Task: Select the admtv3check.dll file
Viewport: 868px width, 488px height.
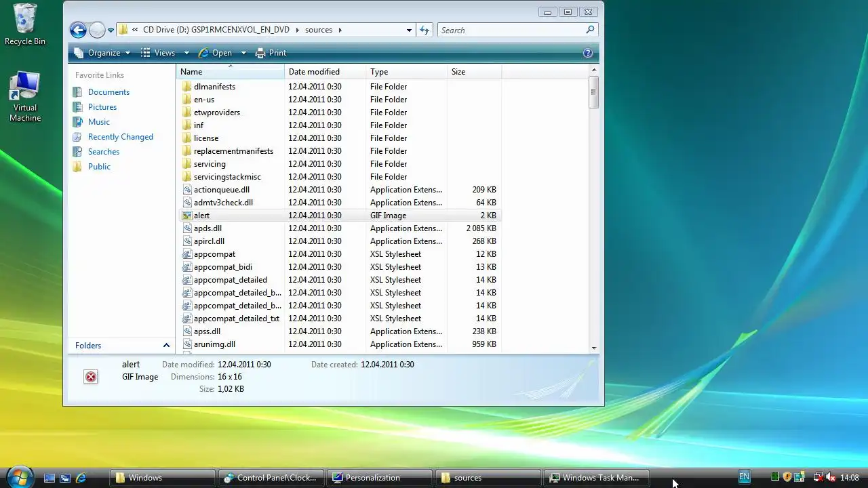Action: tap(223, 203)
